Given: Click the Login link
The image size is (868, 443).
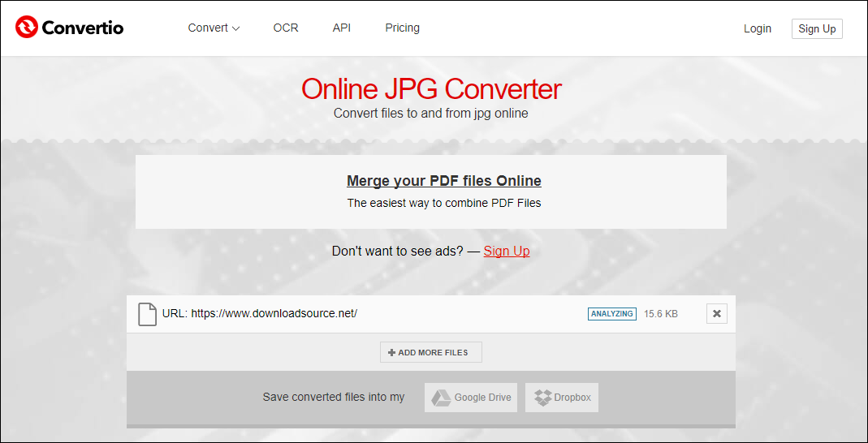Looking at the screenshot, I should click(758, 28).
